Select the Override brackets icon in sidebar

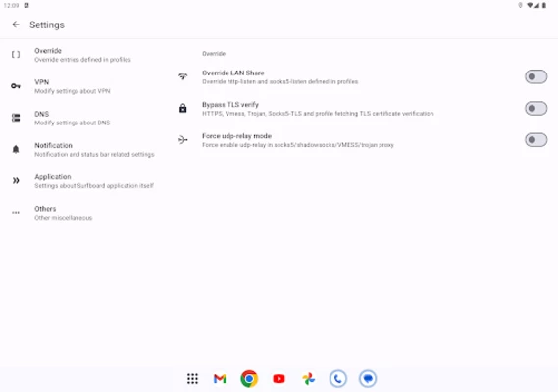(x=16, y=55)
